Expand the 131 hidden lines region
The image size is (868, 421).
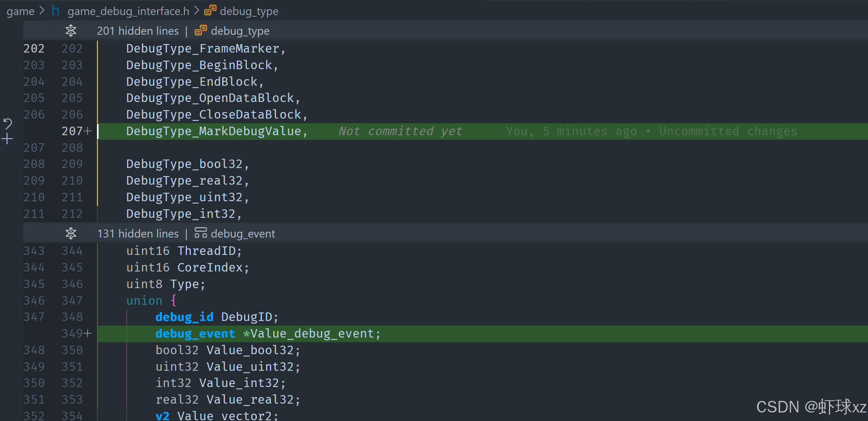(x=71, y=233)
